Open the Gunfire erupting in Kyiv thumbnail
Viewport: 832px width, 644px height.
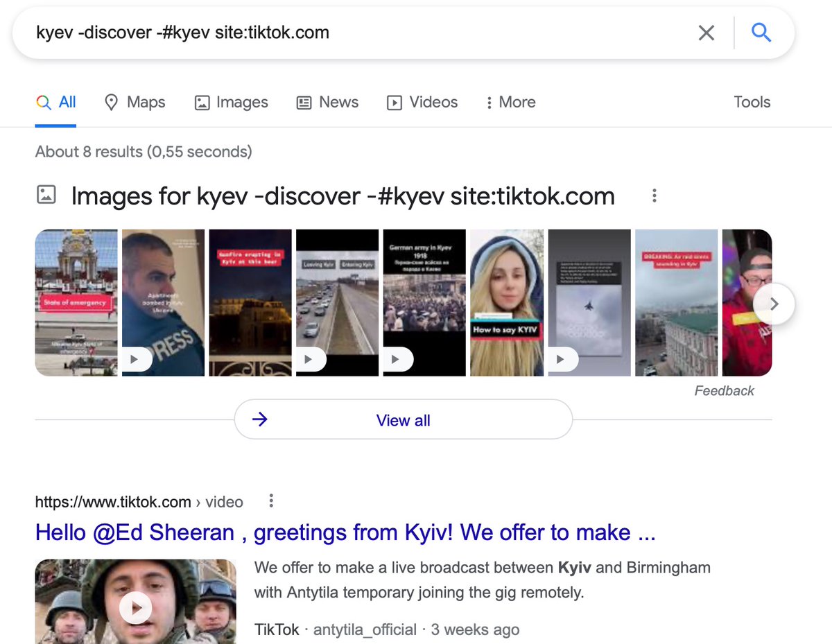click(250, 303)
